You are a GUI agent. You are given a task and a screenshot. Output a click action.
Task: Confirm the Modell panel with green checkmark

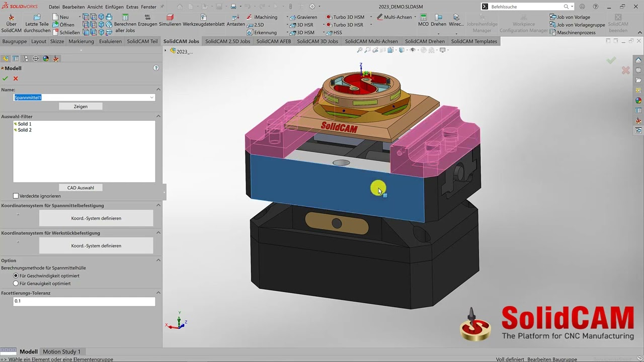click(5, 78)
